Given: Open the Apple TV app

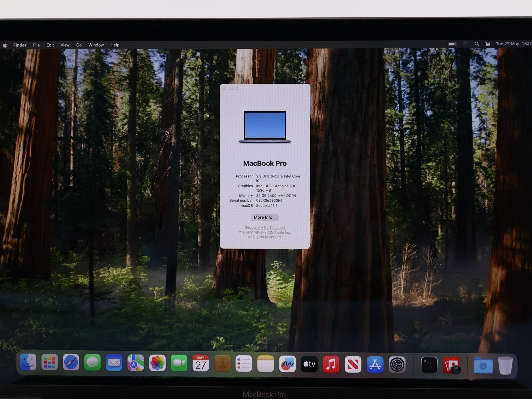Looking at the screenshot, I should pos(309,364).
